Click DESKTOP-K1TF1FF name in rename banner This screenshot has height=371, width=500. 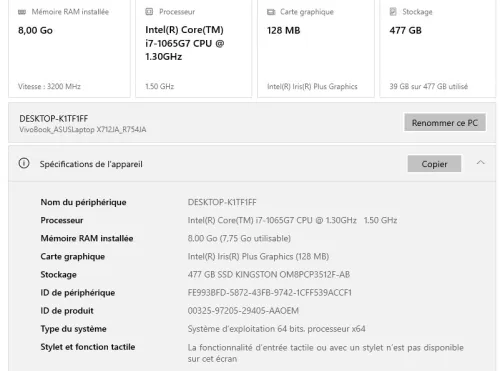click(54, 119)
